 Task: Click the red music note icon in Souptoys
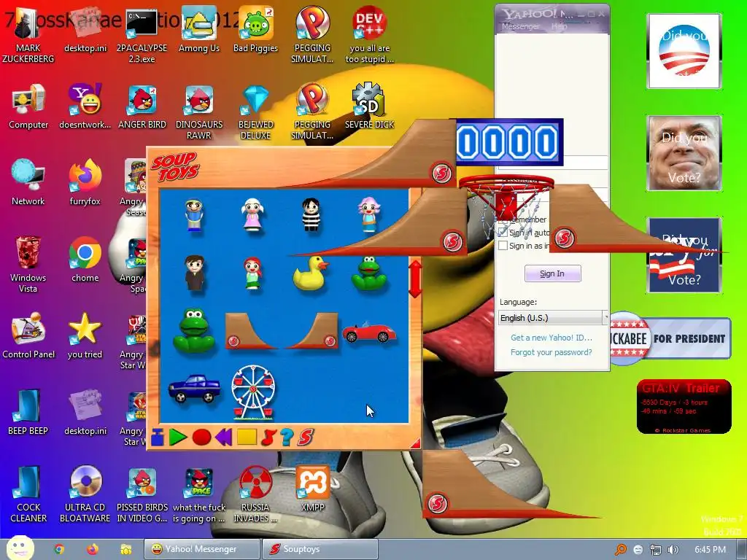tap(269, 437)
